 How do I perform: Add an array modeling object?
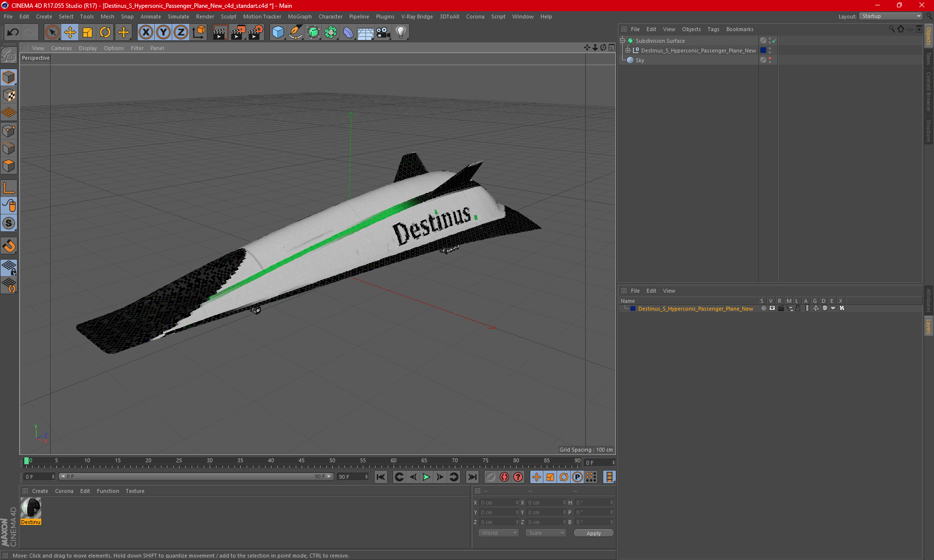click(x=331, y=33)
